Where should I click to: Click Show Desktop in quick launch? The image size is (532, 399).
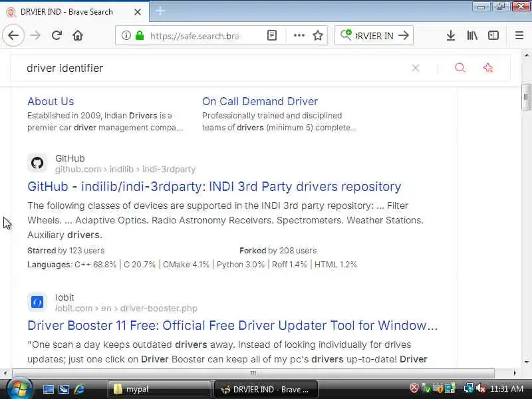[x=48, y=389]
